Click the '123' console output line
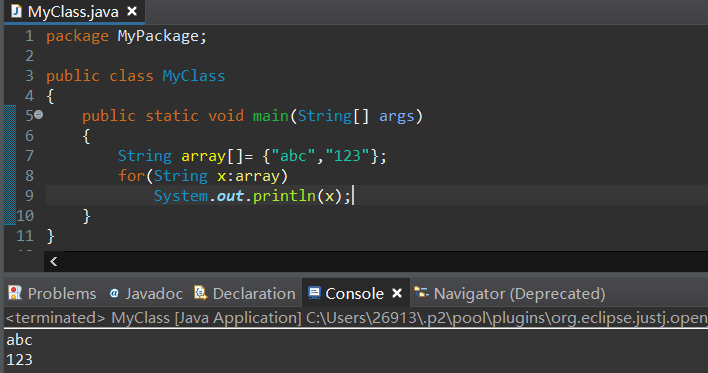708x373 pixels. point(19,359)
